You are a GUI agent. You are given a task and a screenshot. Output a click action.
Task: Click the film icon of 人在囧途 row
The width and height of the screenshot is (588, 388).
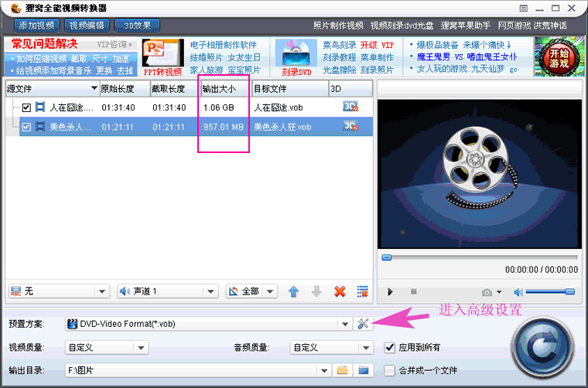point(39,107)
